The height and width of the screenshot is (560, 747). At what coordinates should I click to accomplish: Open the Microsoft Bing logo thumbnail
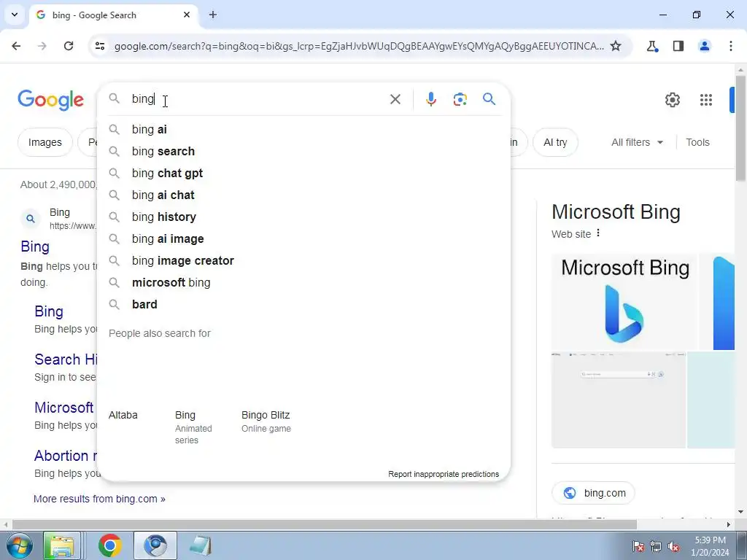[x=624, y=301]
